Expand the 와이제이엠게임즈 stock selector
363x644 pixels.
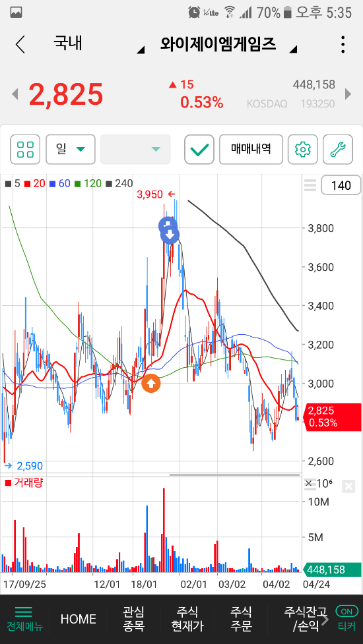coord(228,44)
